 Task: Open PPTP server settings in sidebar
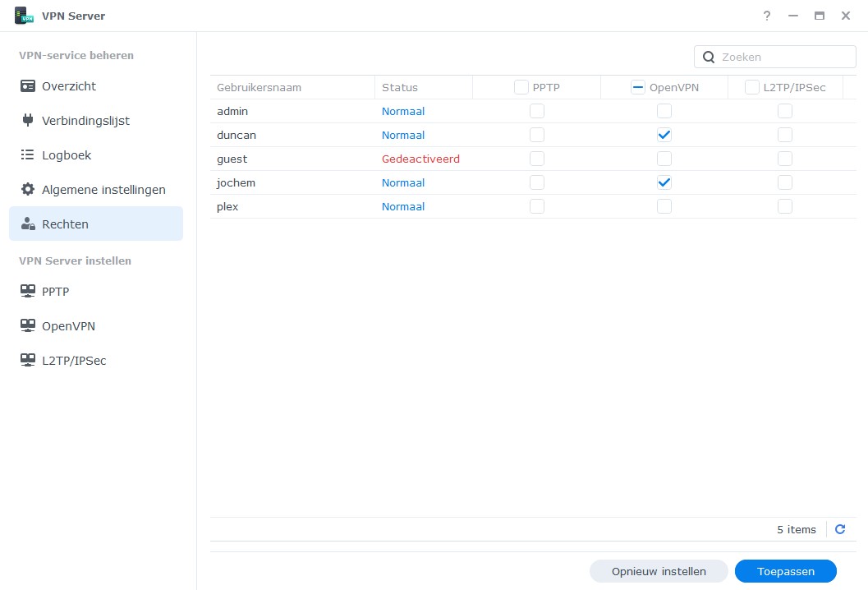pyautogui.click(x=96, y=291)
